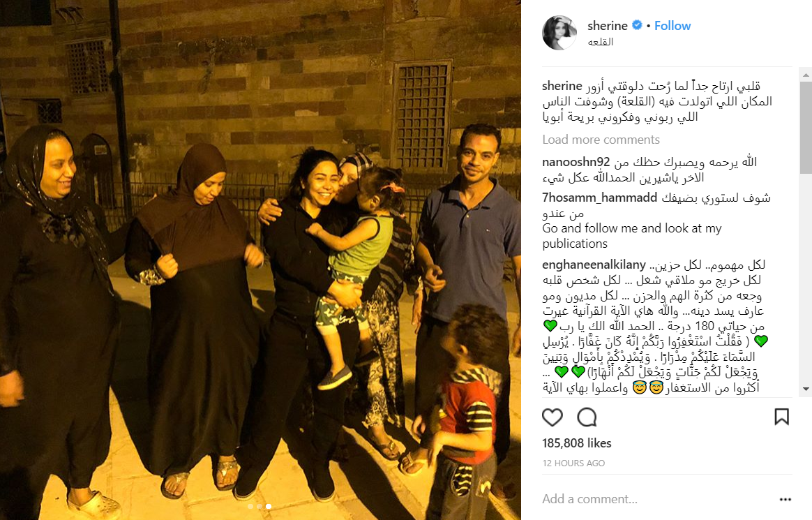Open sherine's profile picture avatar
The image size is (812, 520).
[559, 33]
